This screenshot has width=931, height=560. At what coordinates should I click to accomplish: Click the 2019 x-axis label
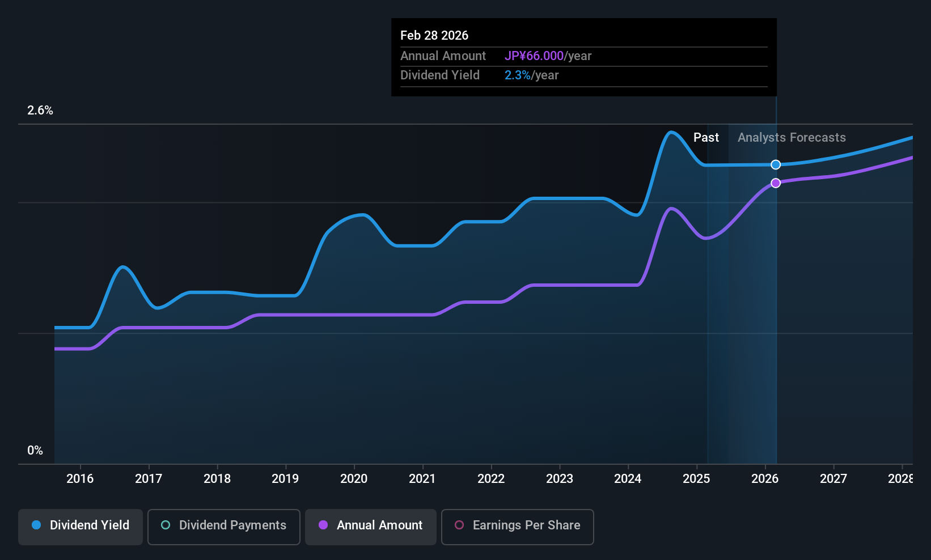coord(285,479)
